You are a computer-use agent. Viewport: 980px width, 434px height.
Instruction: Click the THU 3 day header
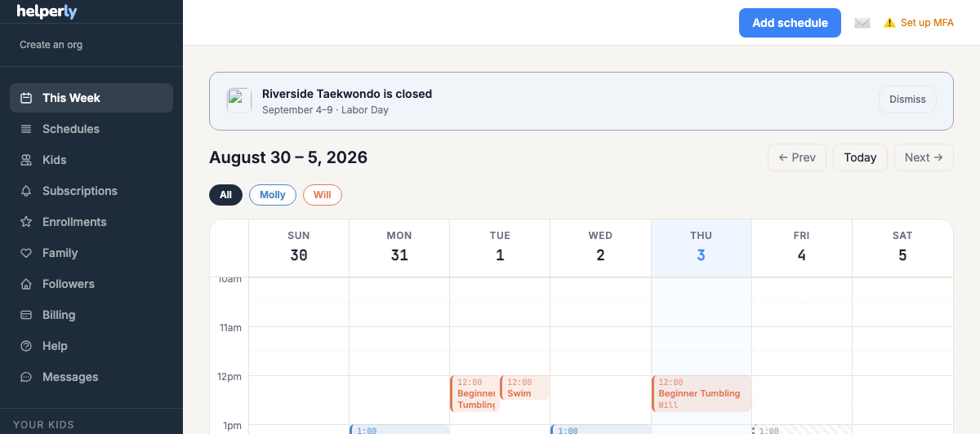[701, 246]
